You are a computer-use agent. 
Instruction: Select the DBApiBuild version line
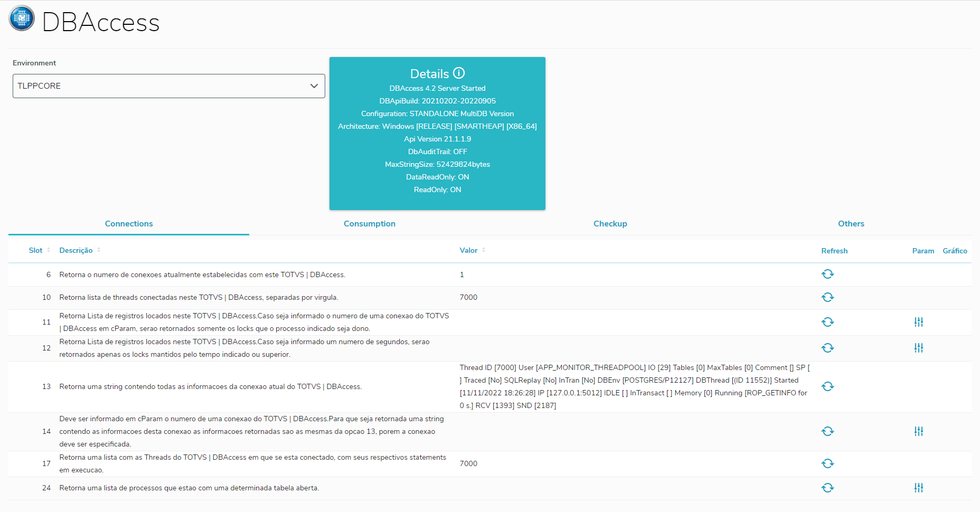click(437, 101)
